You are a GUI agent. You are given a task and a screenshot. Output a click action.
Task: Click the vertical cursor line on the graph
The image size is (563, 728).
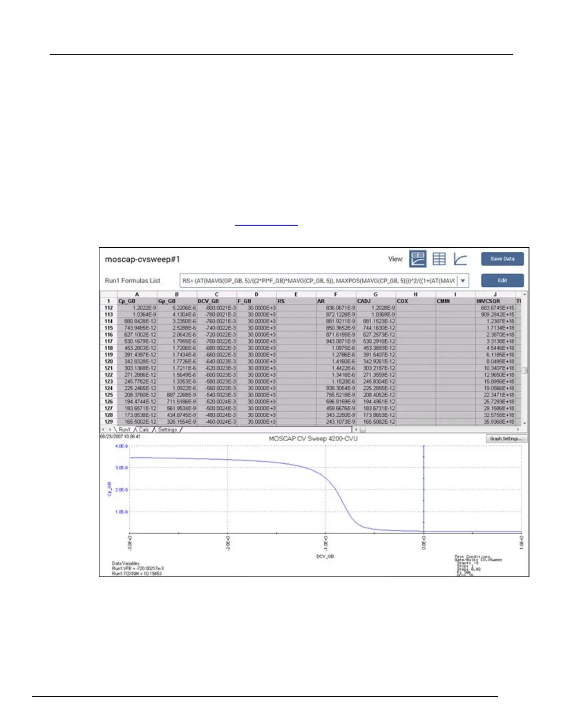(424, 489)
